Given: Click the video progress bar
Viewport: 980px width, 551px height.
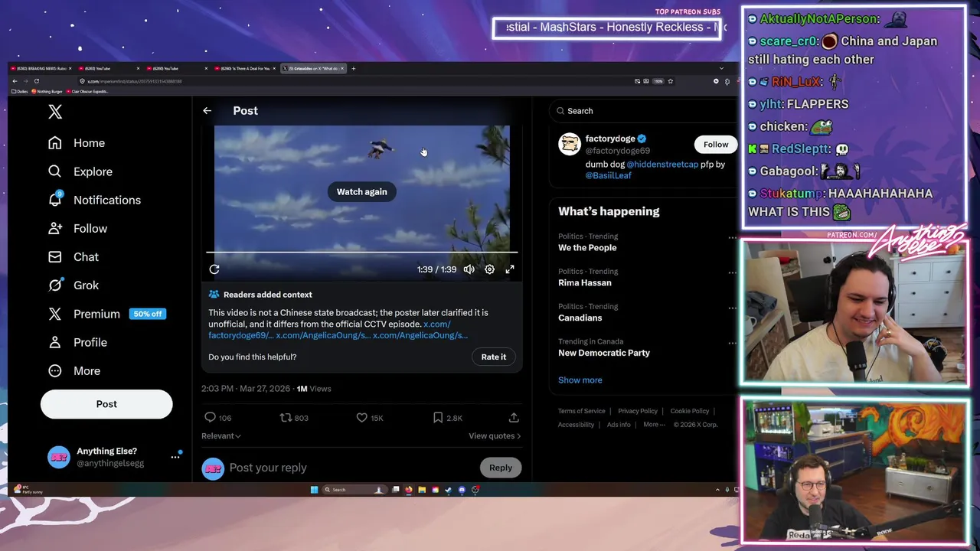Looking at the screenshot, I should (x=361, y=252).
